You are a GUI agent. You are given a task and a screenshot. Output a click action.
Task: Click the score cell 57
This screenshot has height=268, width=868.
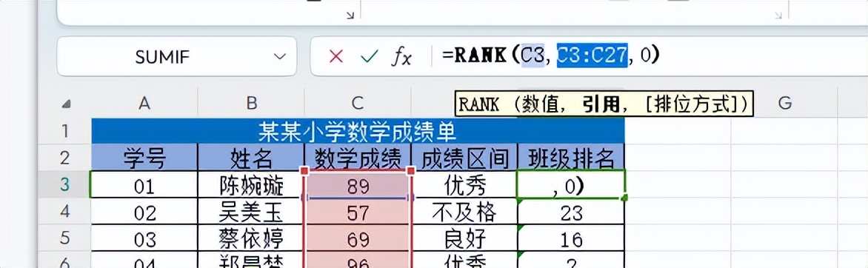tap(358, 212)
